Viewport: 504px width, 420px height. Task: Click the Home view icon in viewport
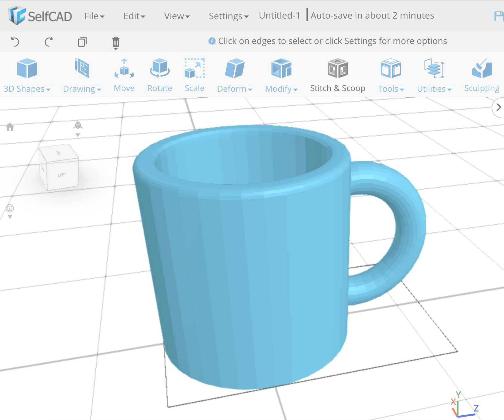pyautogui.click(x=10, y=127)
